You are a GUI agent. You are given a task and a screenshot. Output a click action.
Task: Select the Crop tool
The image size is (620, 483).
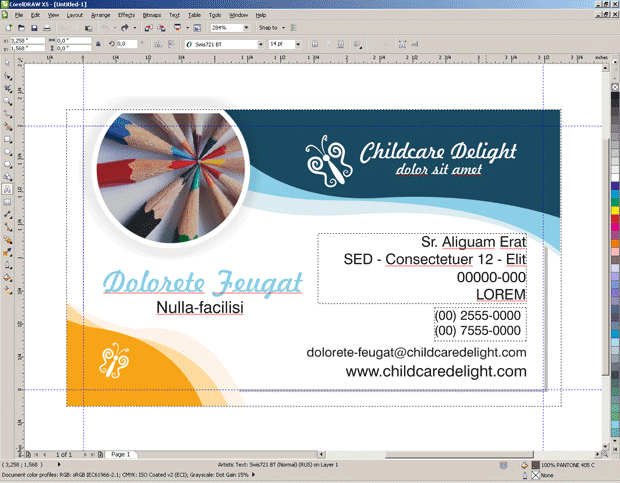[8, 88]
